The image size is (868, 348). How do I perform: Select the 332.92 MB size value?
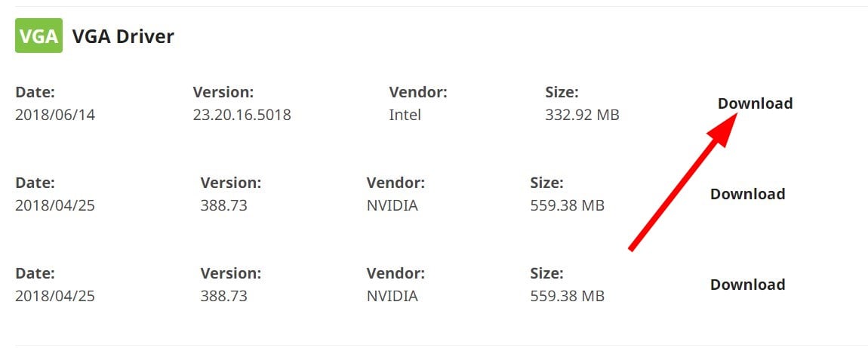582,115
